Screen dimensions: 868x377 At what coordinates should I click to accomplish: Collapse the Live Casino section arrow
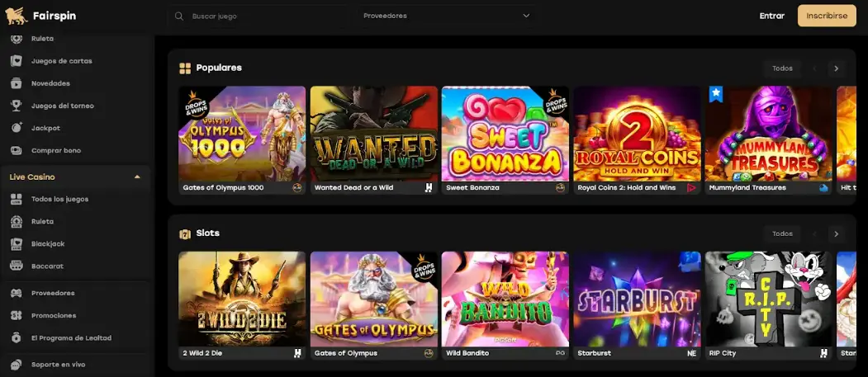(137, 177)
